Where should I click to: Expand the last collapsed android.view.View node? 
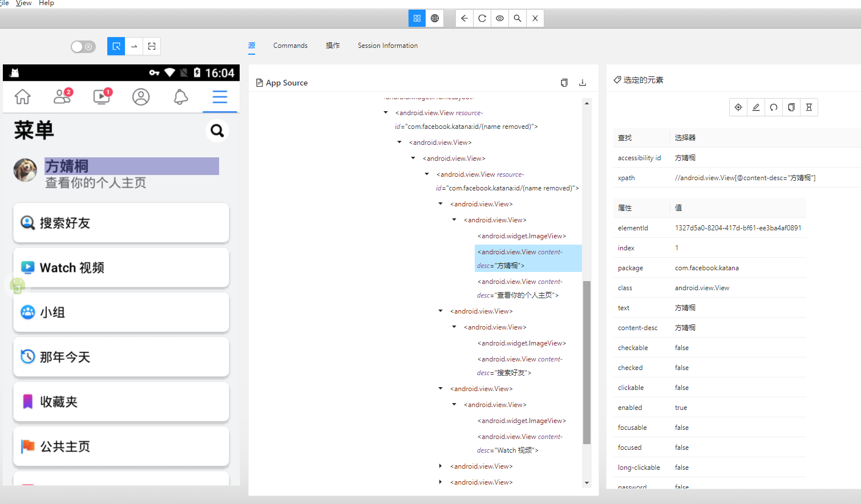point(440,482)
